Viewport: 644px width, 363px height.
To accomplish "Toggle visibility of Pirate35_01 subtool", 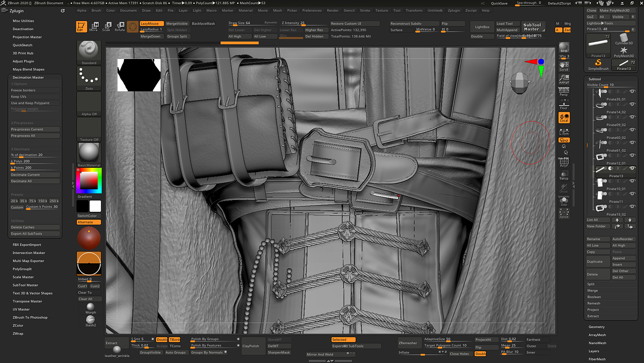I will tap(632, 92).
